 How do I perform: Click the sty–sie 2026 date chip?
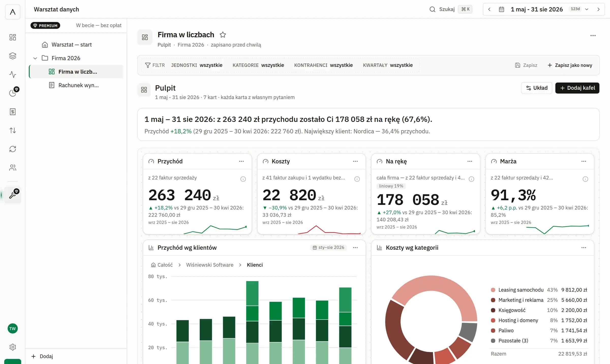[328, 248]
